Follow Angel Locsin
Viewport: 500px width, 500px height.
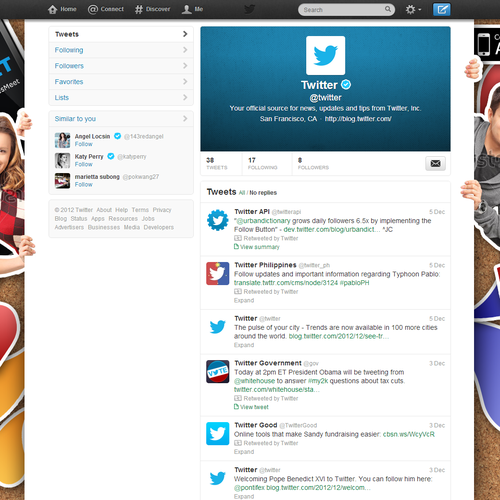pos(84,144)
